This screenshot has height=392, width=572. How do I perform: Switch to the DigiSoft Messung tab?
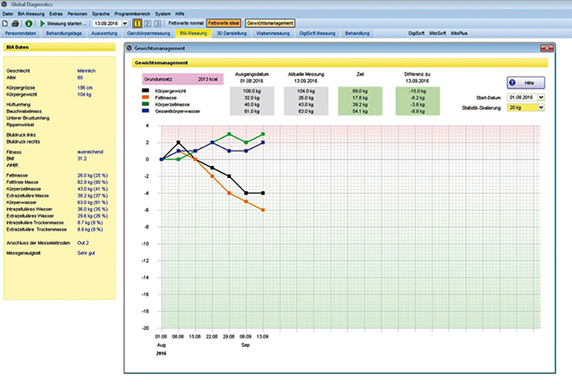pos(317,33)
